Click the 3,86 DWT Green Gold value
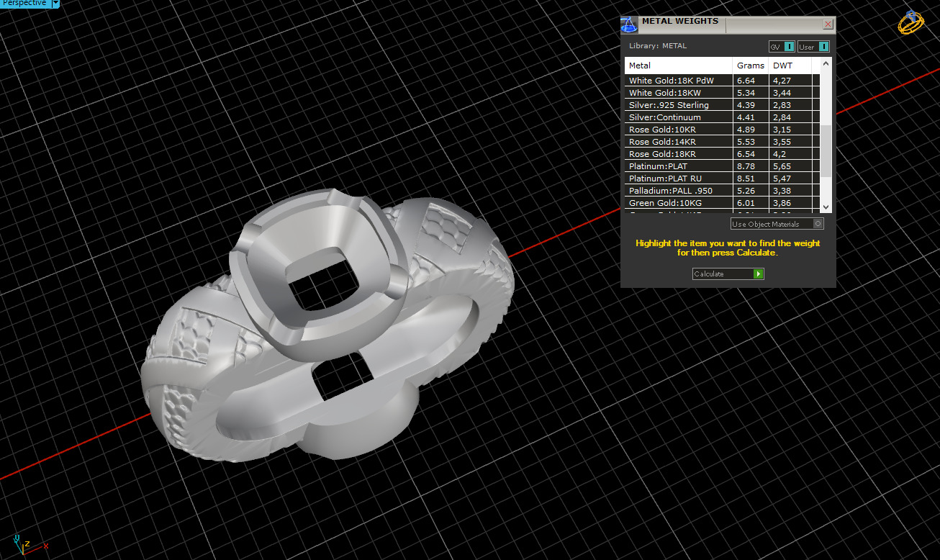940x560 pixels. (x=782, y=203)
